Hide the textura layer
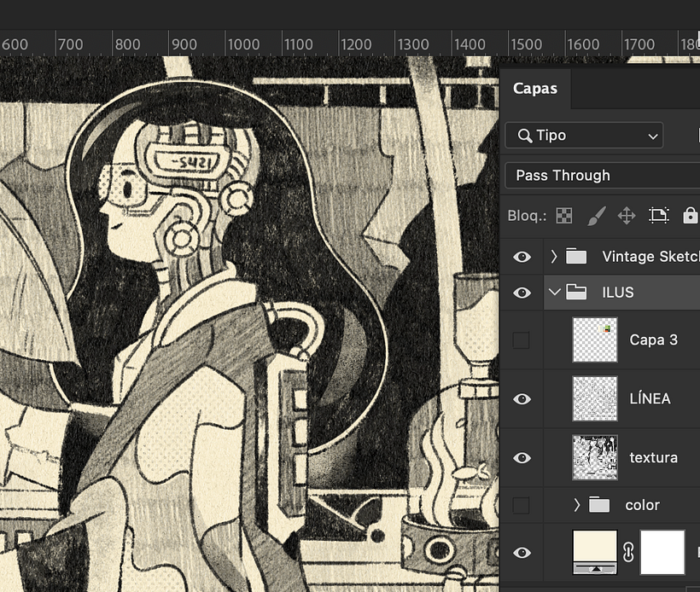This screenshot has height=592, width=700. coord(522,458)
